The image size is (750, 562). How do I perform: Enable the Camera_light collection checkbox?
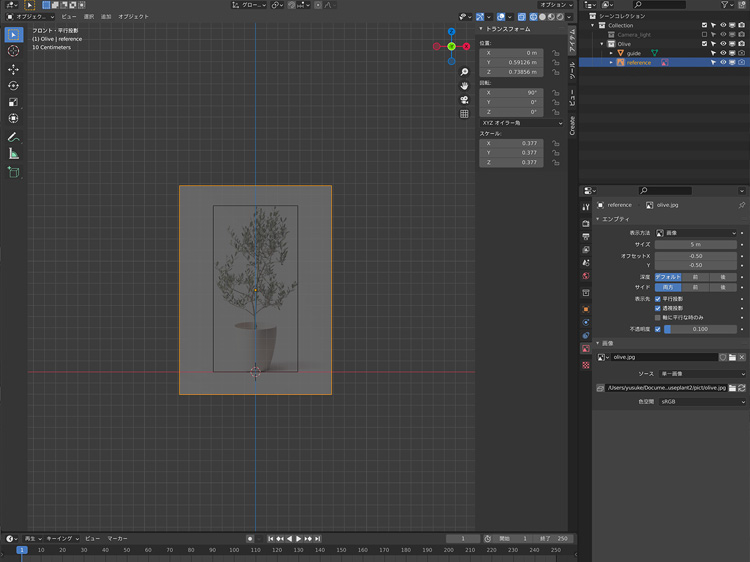point(704,34)
